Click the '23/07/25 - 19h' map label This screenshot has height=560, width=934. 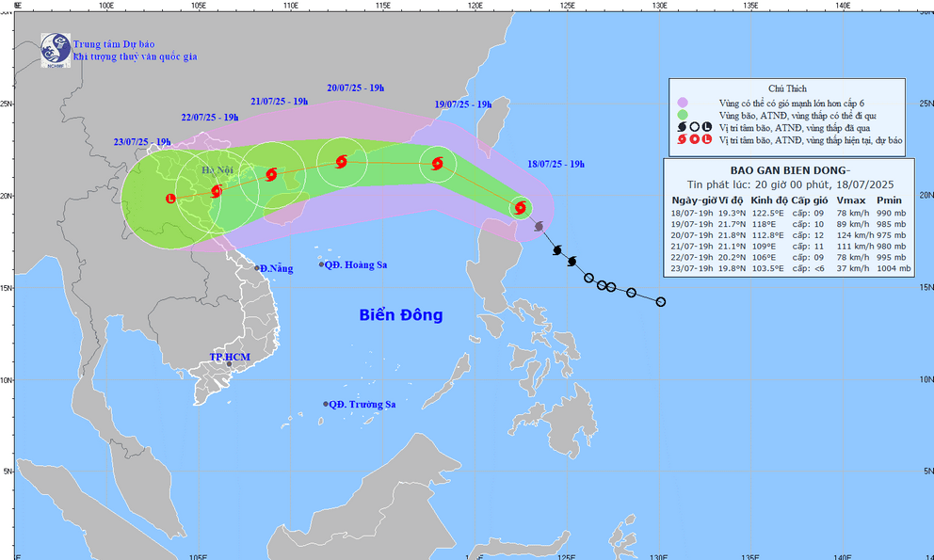[x=142, y=142]
